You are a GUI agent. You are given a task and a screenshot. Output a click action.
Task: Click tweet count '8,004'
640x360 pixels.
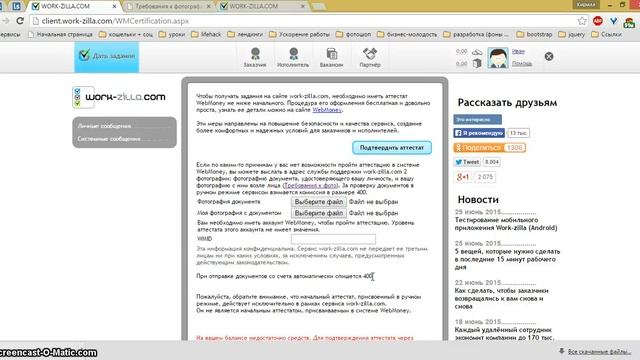[x=492, y=162]
